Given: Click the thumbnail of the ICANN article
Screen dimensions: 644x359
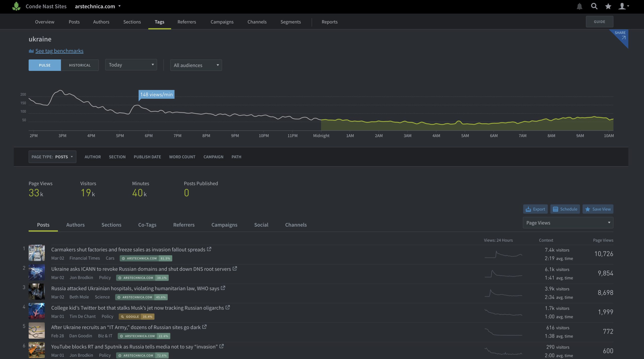Looking at the screenshot, I should [x=36, y=272].
